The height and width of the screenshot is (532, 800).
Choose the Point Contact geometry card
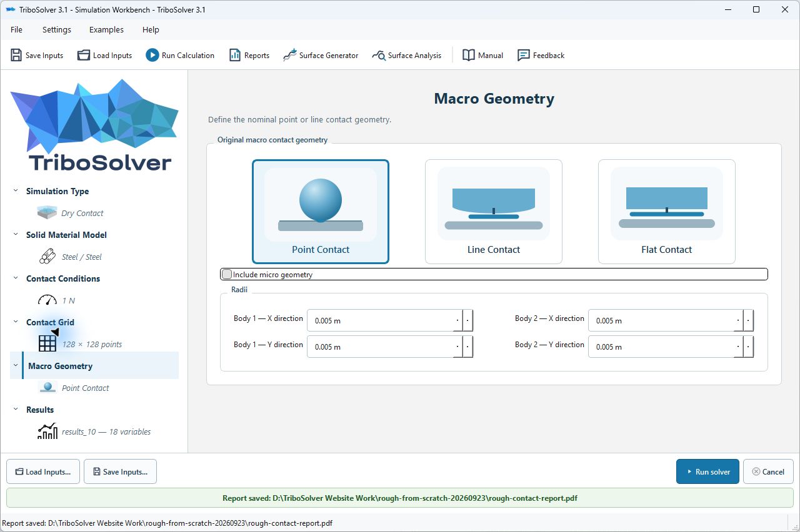321,212
